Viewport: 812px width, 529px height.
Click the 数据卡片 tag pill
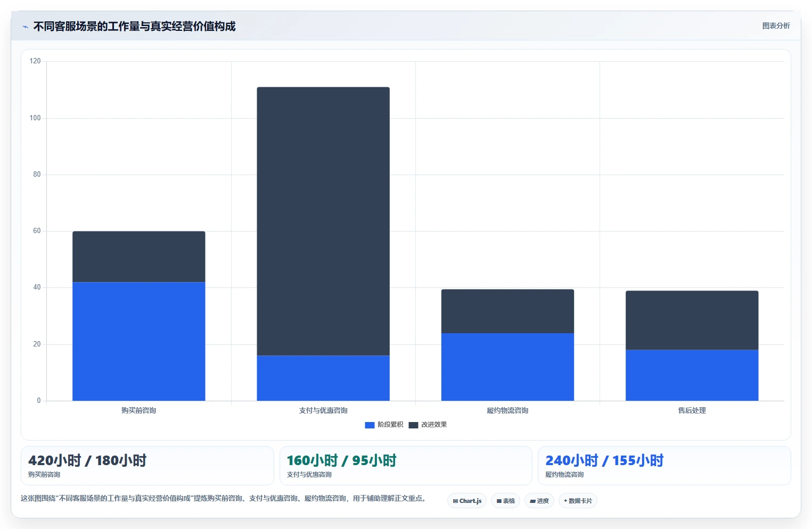(x=578, y=501)
